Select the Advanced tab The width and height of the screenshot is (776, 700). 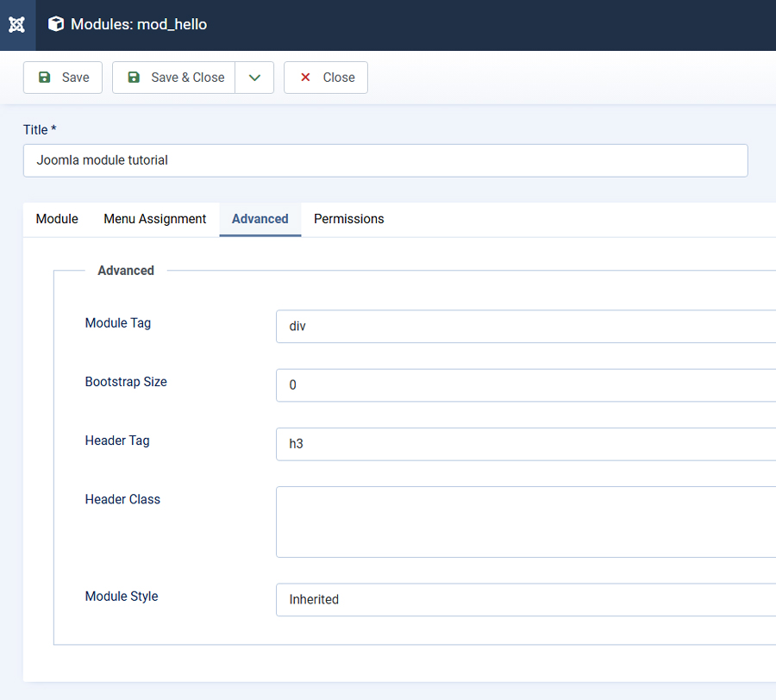(260, 219)
